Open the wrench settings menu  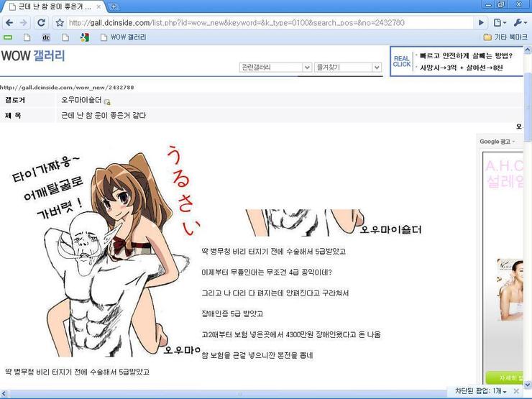click(x=520, y=23)
